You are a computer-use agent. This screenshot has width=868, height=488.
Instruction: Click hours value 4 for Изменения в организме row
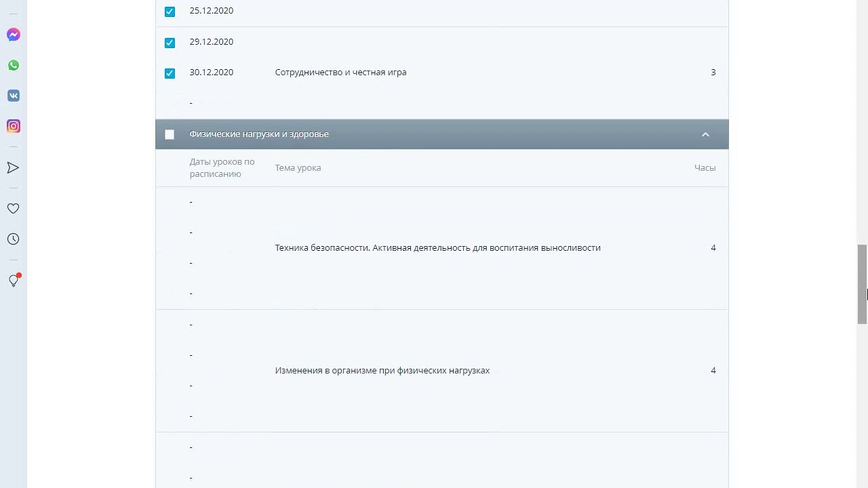pyautogui.click(x=713, y=371)
